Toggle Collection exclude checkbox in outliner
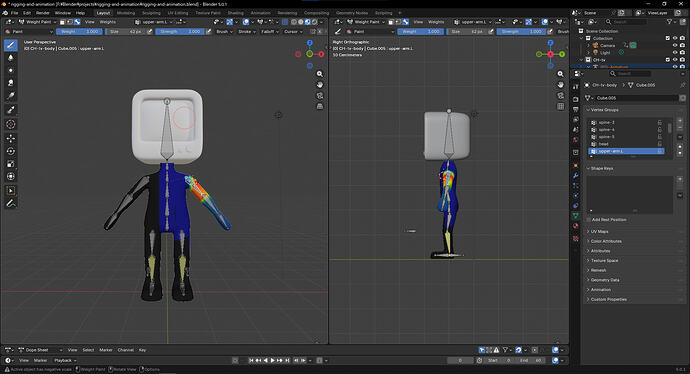Viewport: 690px width, 374px height. 668,38
